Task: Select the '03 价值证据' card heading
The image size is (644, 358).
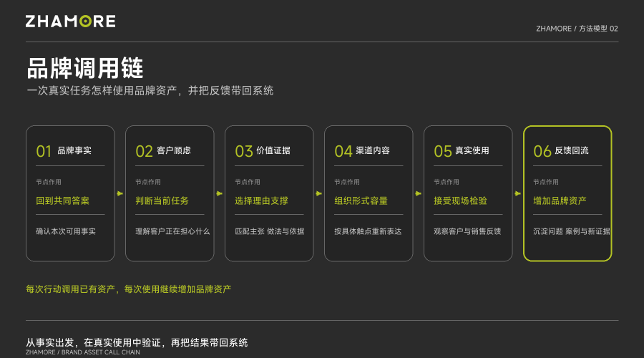Action: click(x=263, y=151)
